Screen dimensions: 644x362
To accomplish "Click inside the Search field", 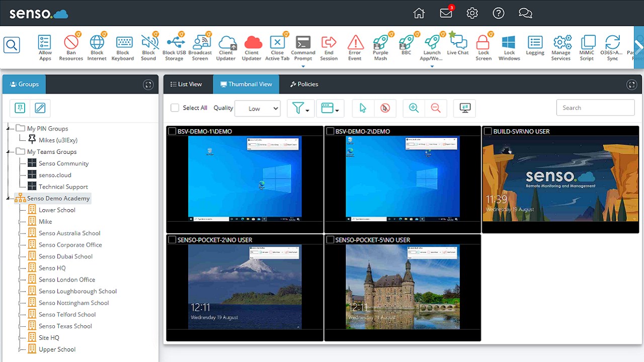I will pyautogui.click(x=595, y=108).
